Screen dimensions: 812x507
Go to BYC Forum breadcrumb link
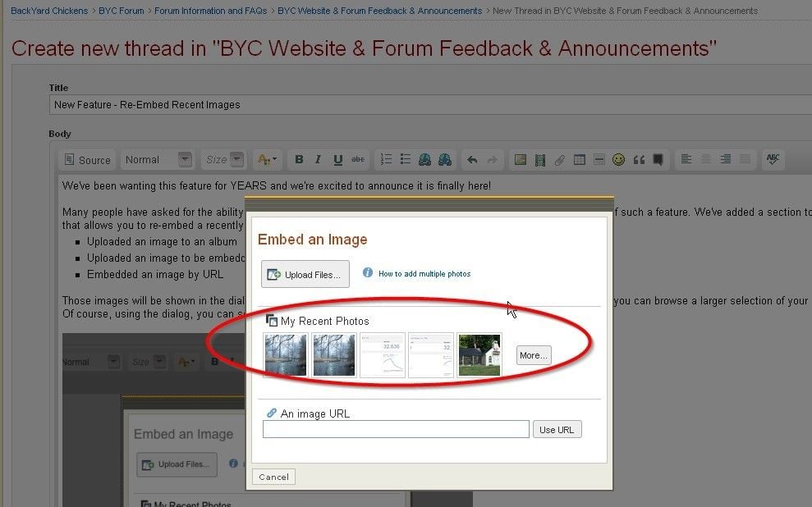(122, 11)
